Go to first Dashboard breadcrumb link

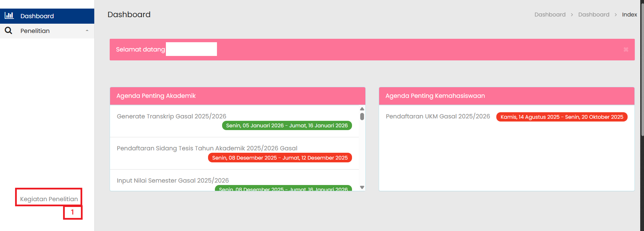pos(550,14)
